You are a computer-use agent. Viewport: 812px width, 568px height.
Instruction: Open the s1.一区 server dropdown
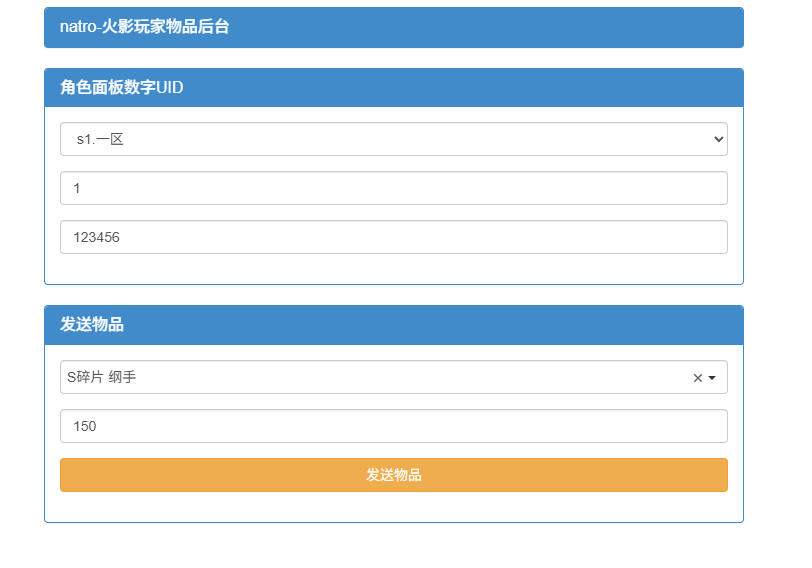tap(393, 140)
